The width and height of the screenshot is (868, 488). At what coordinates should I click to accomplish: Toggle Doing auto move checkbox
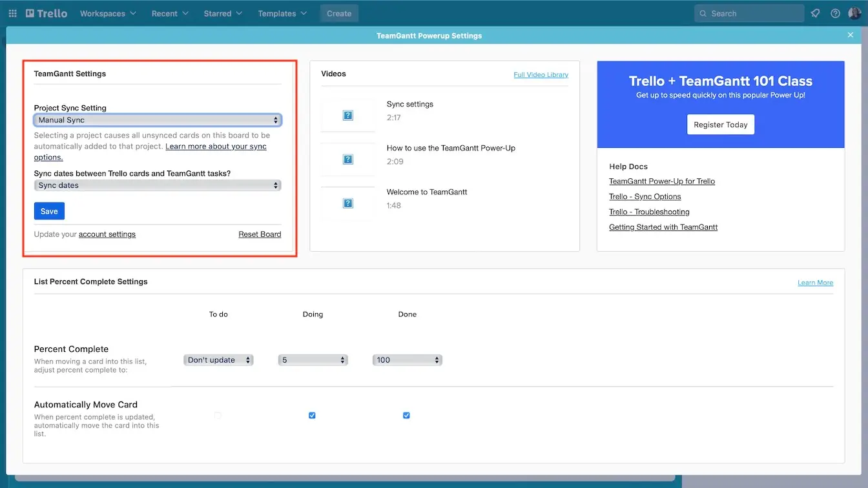(x=312, y=416)
